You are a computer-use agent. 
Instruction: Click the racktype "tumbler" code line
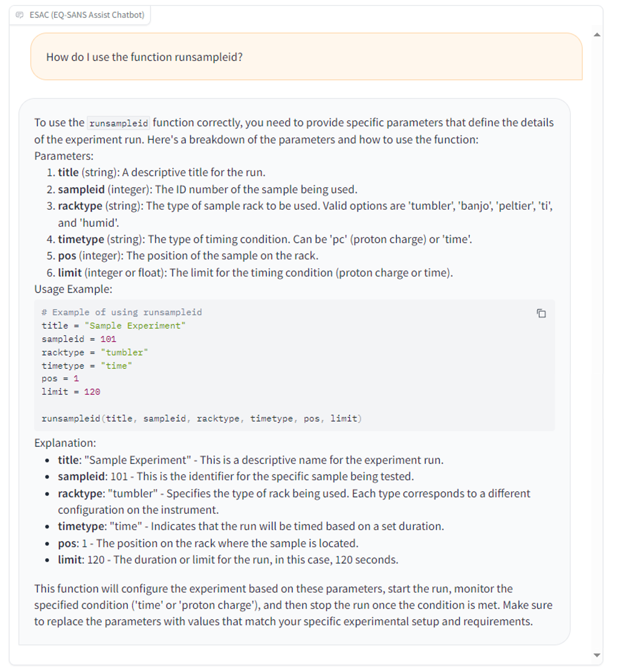pyautogui.click(x=95, y=352)
